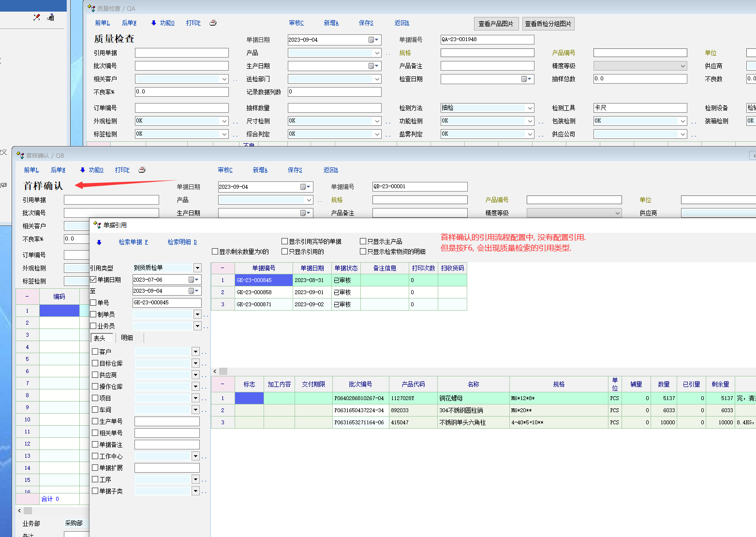Expand the 外观检测 dropdown in 质量检查

coord(224,121)
